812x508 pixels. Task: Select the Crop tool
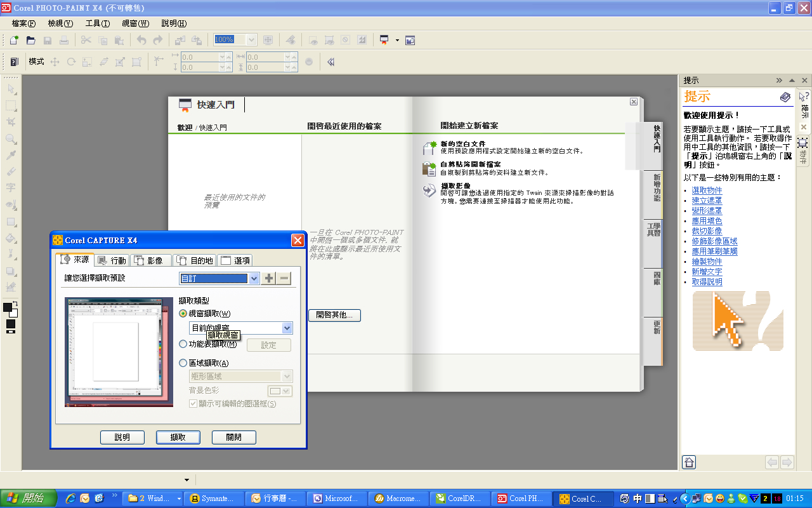pos(11,122)
